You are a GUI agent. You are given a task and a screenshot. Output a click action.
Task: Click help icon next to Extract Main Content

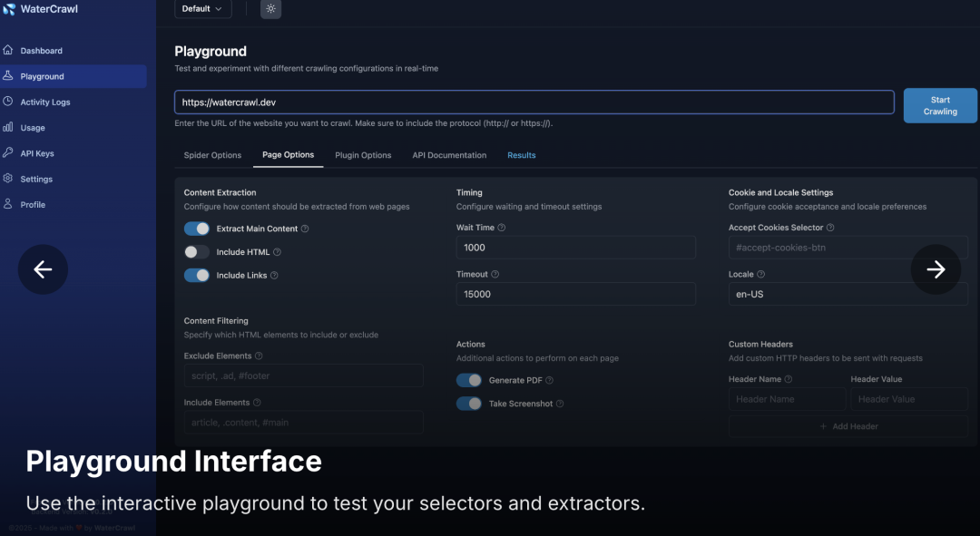(305, 229)
